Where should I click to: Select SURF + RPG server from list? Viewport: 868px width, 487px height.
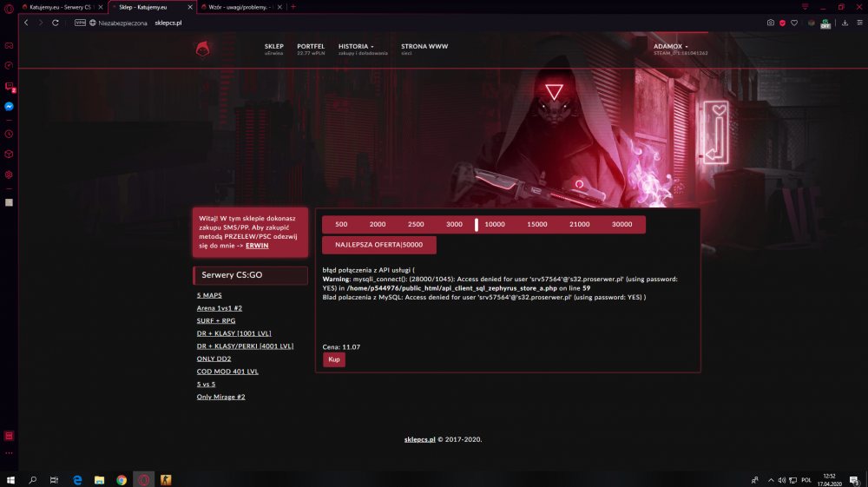click(x=216, y=320)
